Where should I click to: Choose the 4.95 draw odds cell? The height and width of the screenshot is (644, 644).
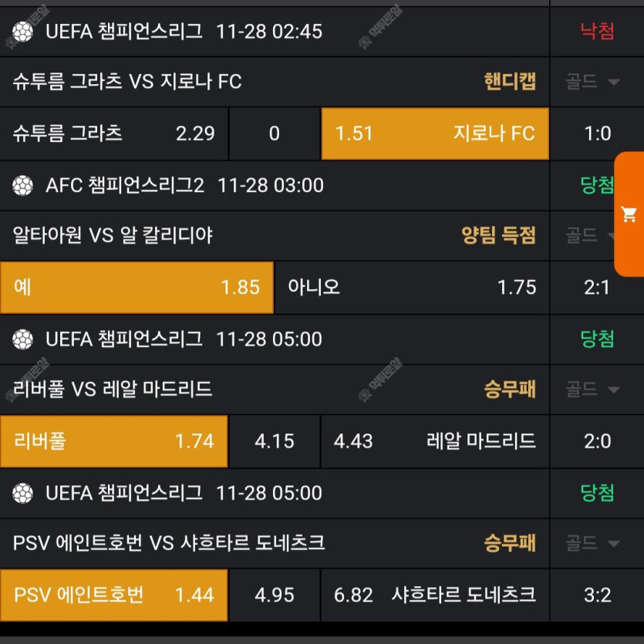tap(275, 595)
